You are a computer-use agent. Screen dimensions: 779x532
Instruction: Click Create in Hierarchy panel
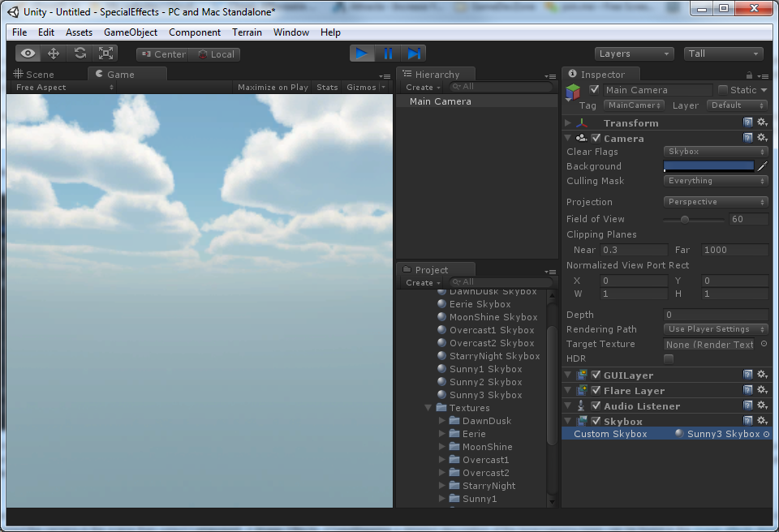click(423, 88)
